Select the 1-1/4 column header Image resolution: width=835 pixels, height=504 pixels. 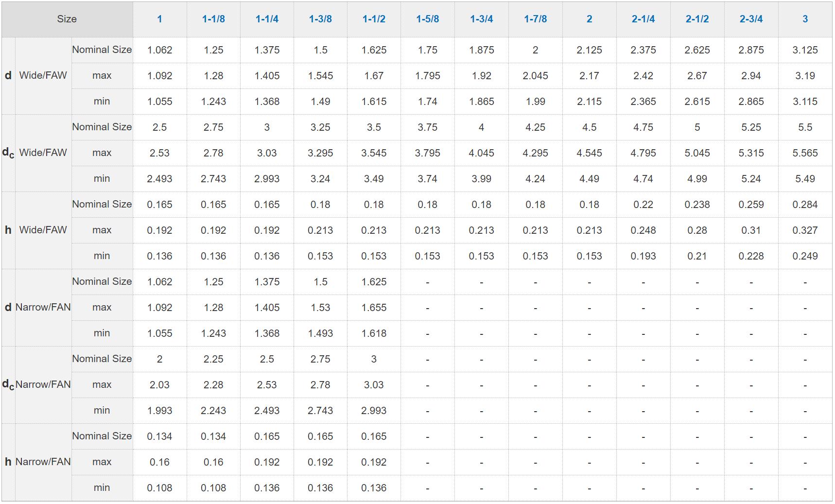click(267, 19)
